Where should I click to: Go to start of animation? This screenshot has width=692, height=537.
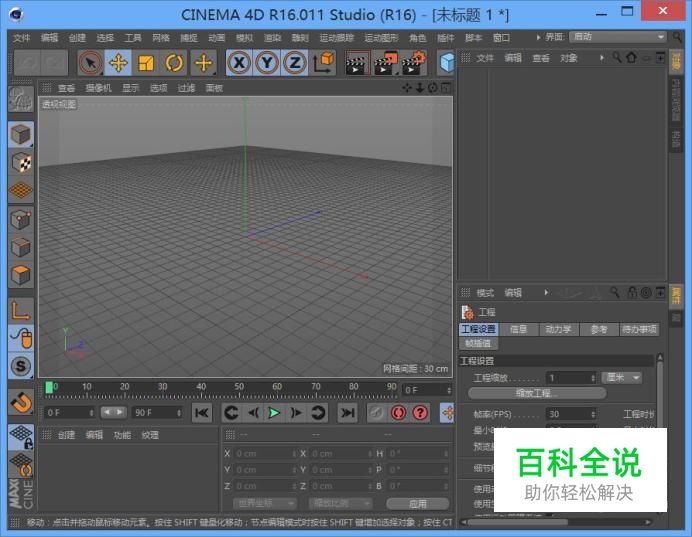202,413
